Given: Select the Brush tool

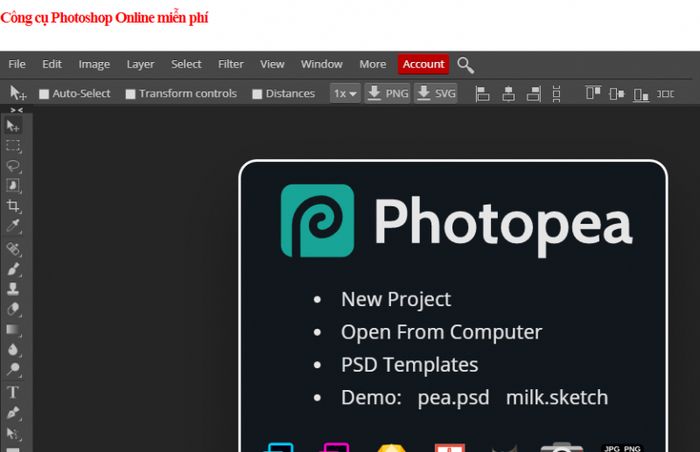Looking at the screenshot, I should [13, 269].
